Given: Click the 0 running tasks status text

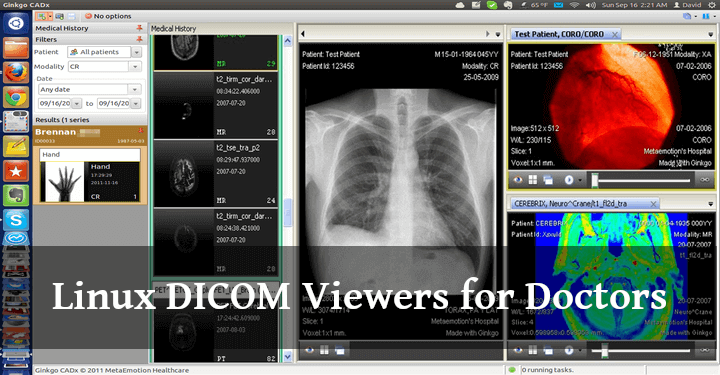Looking at the screenshot, I should click(548, 370).
